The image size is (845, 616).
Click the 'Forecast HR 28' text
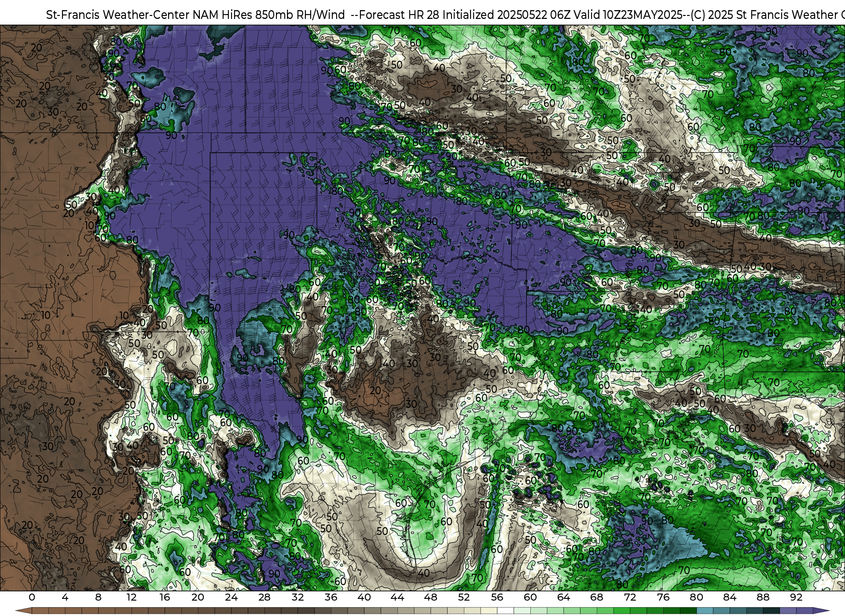[399, 15]
